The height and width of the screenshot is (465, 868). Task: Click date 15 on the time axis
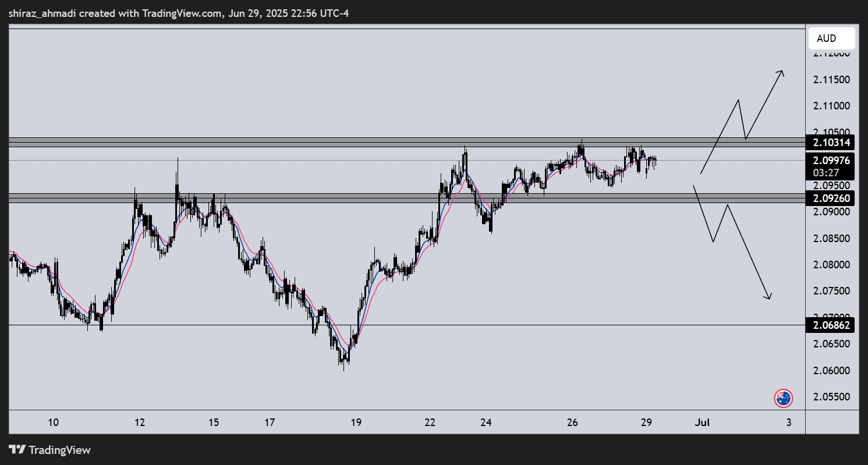pos(214,422)
